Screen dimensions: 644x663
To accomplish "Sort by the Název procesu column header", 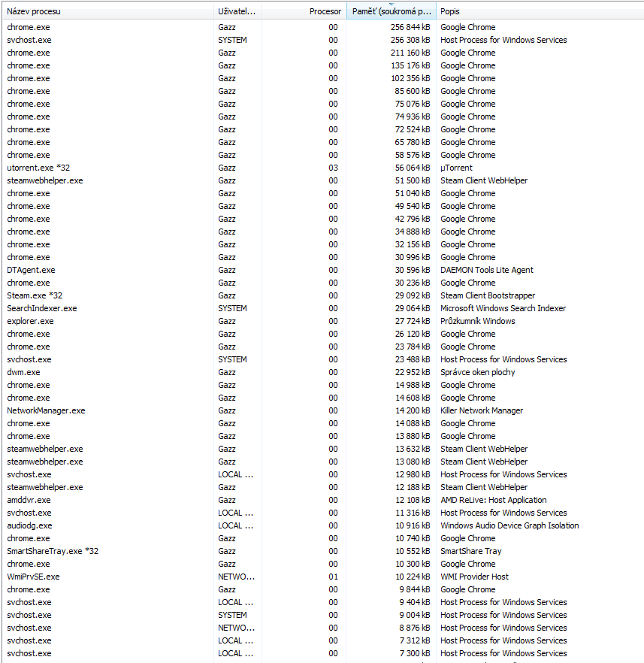I will click(108, 11).
